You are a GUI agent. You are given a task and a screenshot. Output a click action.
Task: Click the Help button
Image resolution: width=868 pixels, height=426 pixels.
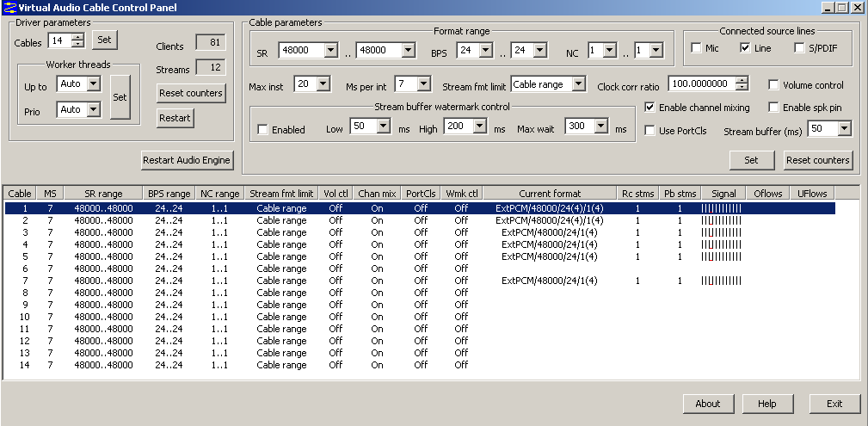pos(767,404)
